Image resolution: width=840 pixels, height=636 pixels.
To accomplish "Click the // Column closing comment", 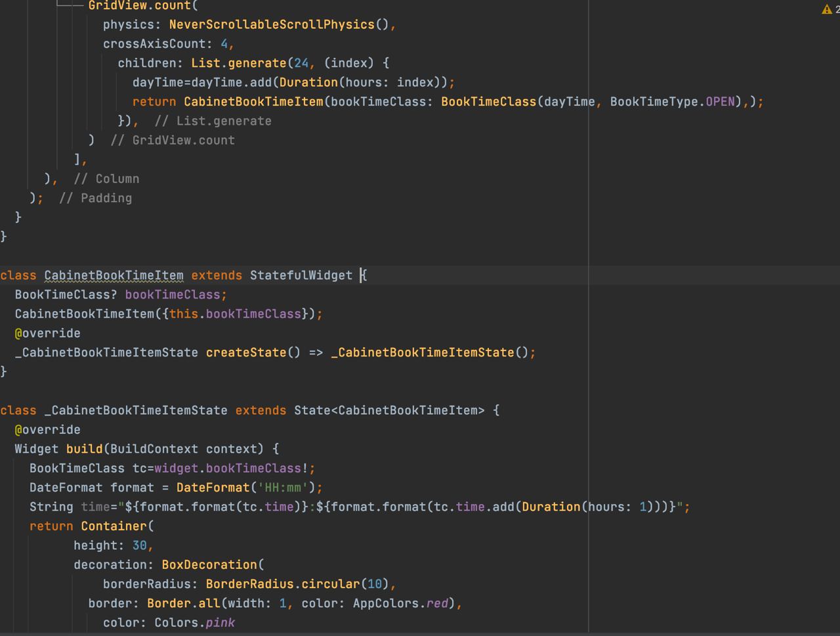I will pos(106,179).
